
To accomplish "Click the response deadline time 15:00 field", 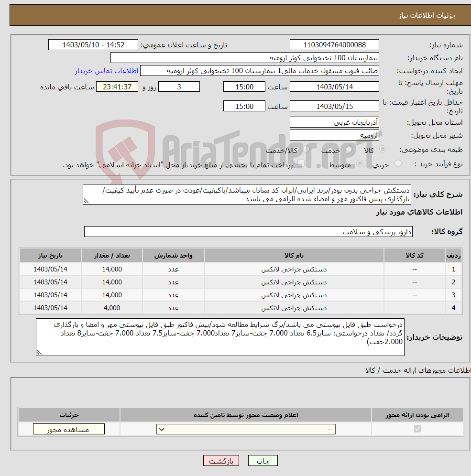I will (244, 87).
